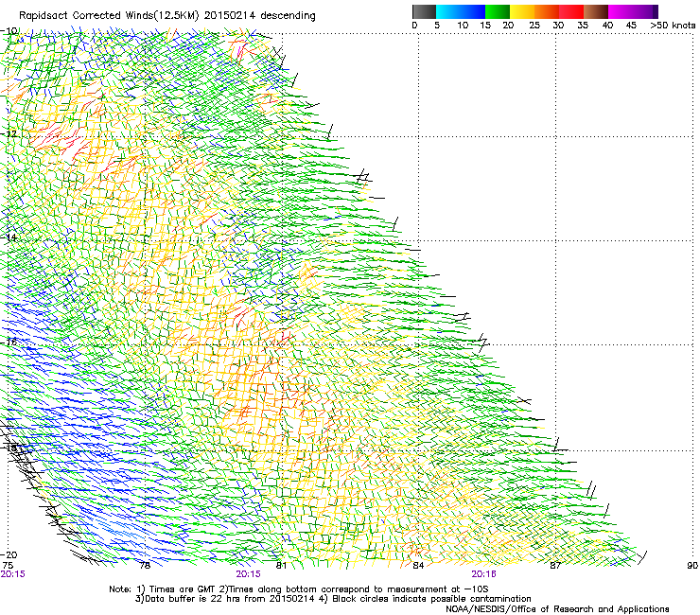Click the legend scale label '35'

coord(583,26)
